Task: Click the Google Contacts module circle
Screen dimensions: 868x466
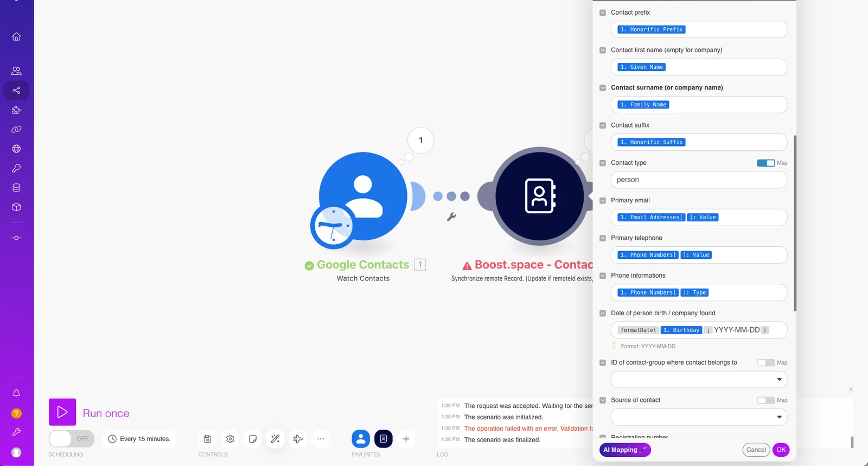Action: [362, 196]
